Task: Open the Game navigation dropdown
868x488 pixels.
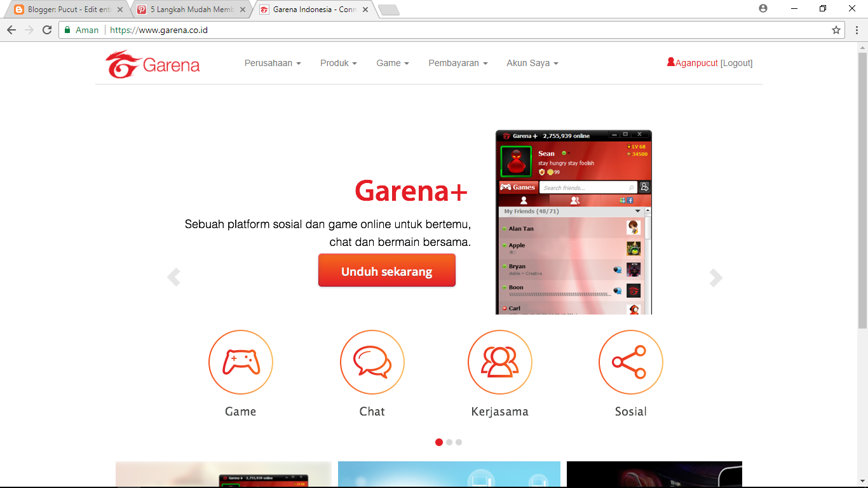Action: [x=393, y=63]
